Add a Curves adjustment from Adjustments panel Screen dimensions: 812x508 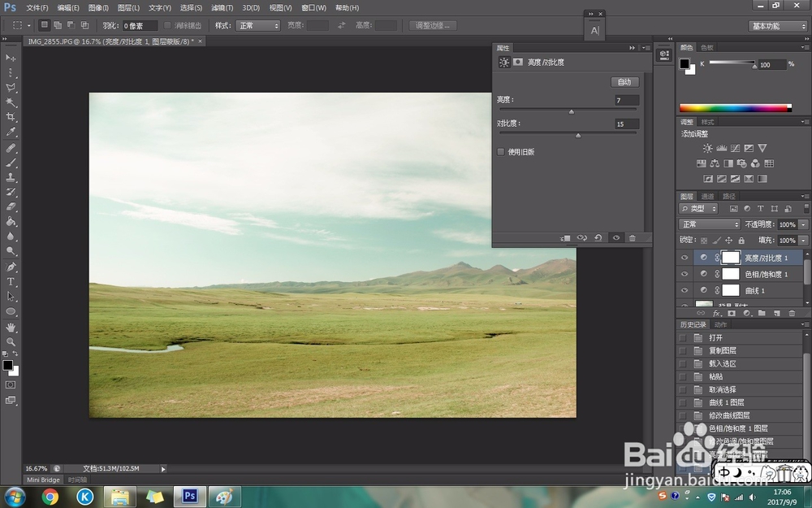click(735, 148)
